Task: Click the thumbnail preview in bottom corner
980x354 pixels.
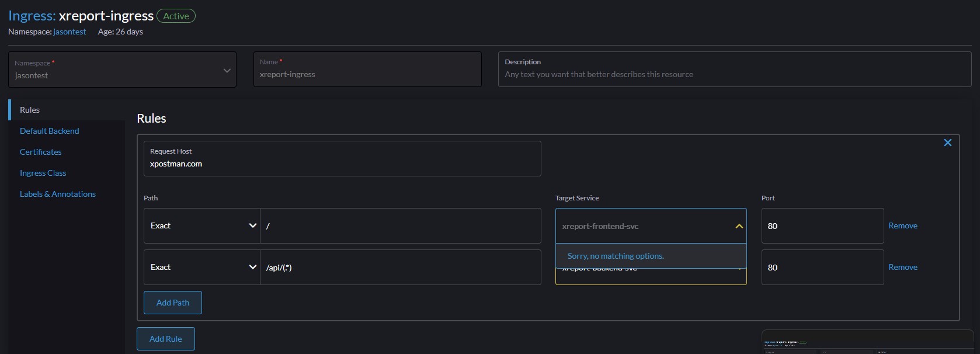Action: 867,343
